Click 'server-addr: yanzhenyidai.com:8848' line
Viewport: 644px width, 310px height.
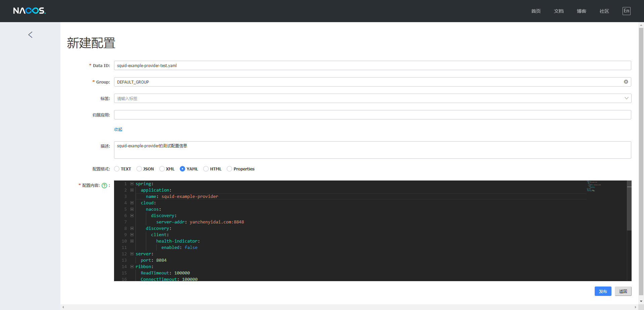point(200,222)
